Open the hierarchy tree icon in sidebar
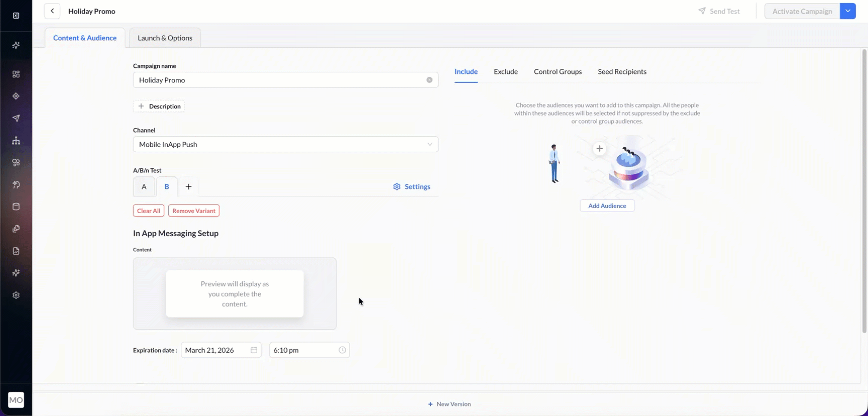This screenshot has height=416, width=868. (x=16, y=141)
